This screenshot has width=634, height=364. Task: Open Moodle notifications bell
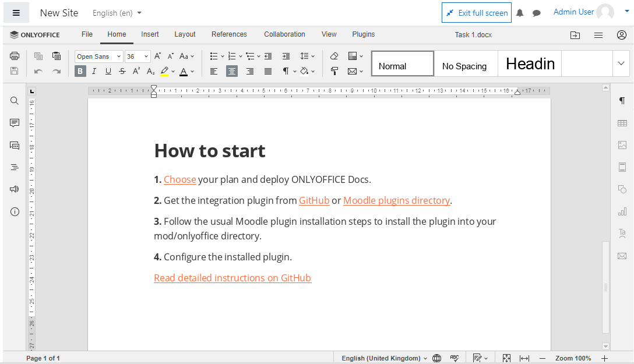(520, 13)
